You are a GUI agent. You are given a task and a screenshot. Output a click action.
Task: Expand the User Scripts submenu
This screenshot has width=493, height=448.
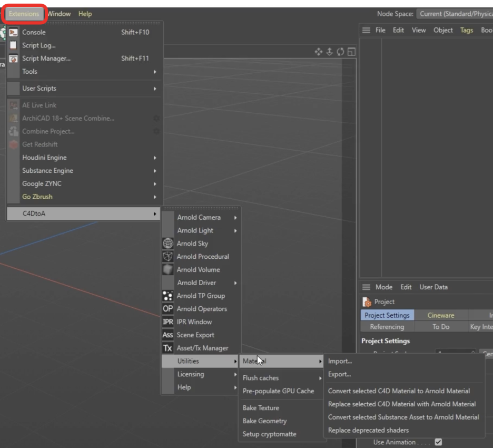pyautogui.click(x=85, y=89)
